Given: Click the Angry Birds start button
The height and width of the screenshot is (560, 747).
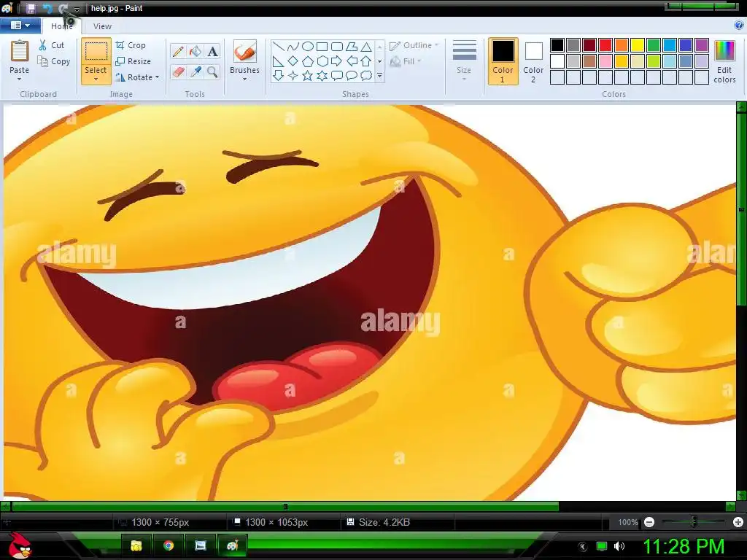Looking at the screenshot, I should (x=20, y=545).
